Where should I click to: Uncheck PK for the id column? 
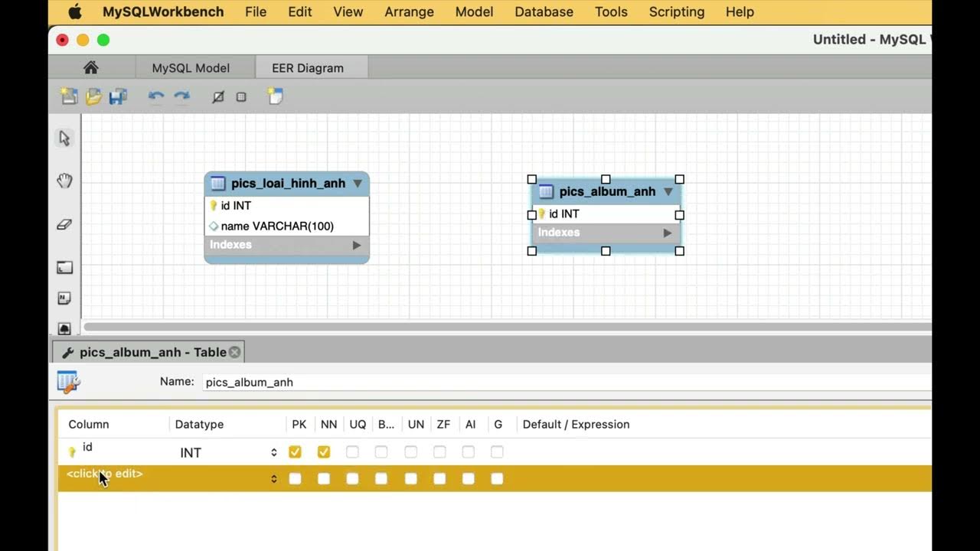(295, 452)
